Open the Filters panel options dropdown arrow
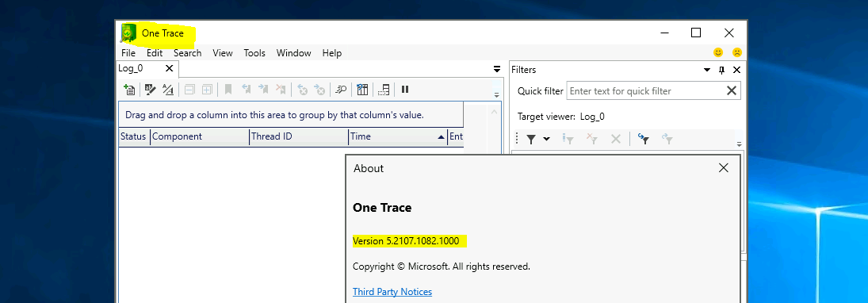Viewport: 868px width, 303px height. (x=707, y=70)
